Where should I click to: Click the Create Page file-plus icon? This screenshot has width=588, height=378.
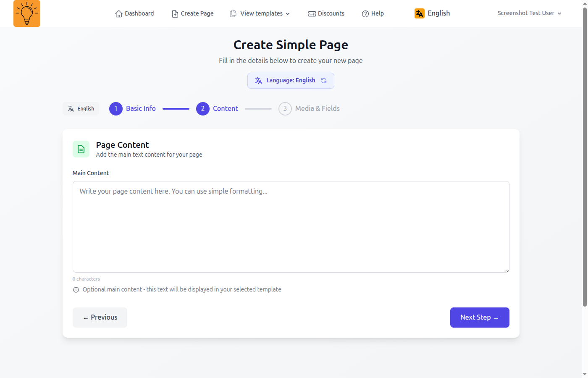click(175, 14)
